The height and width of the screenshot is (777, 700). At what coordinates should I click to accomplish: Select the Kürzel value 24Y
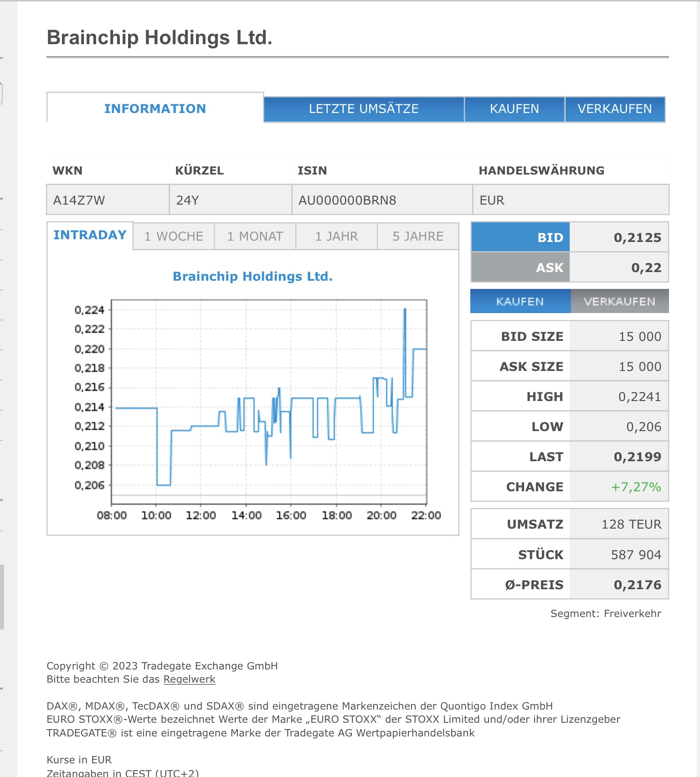coord(187,200)
